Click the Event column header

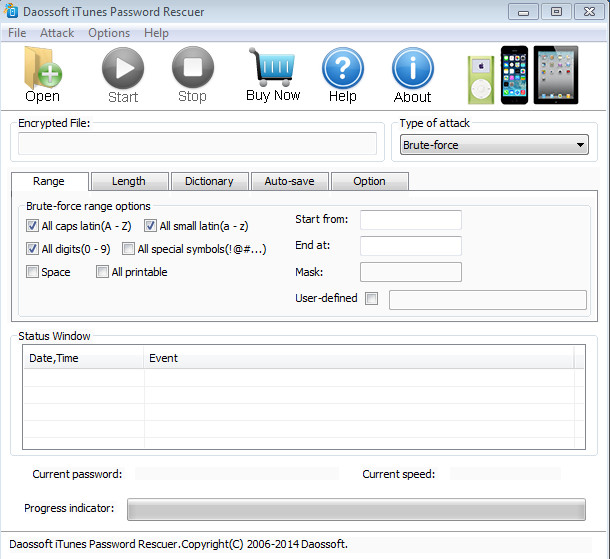click(x=359, y=358)
